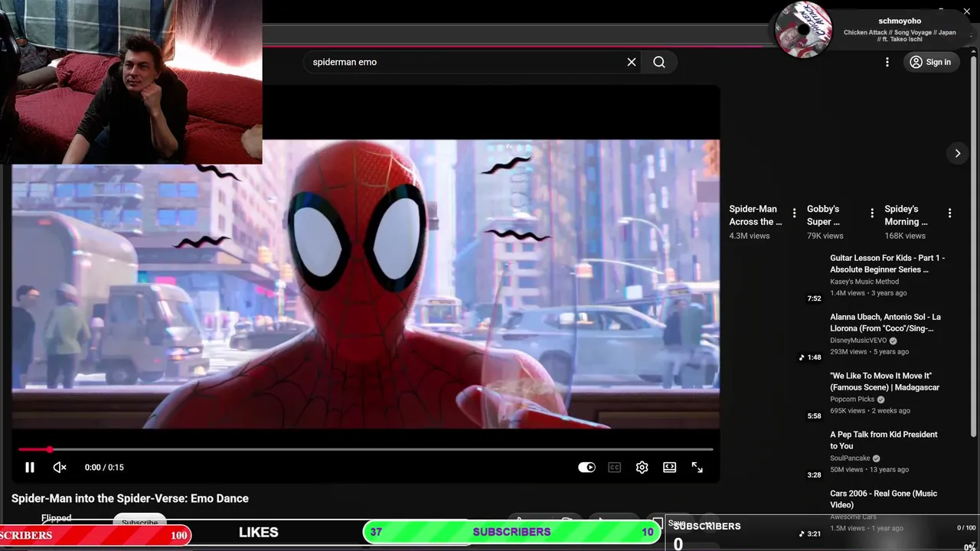
Task: Toggle the autoplay switch
Action: 586,468
